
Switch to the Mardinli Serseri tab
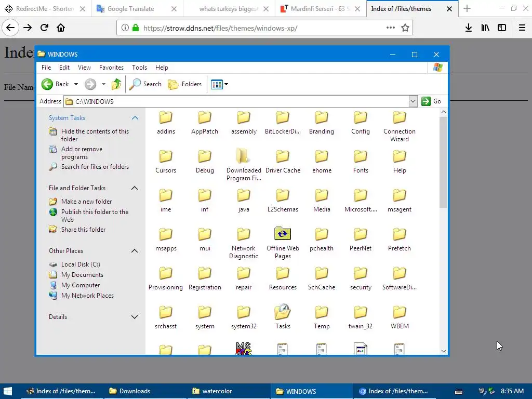(320, 9)
